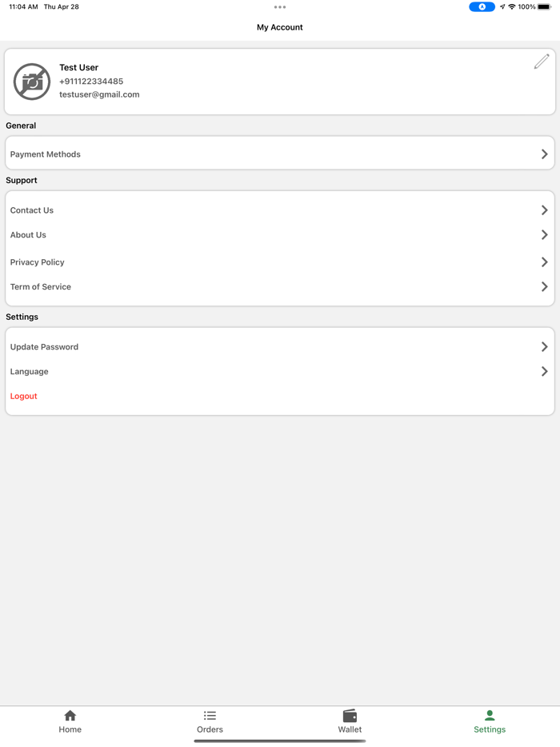This screenshot has height=747, width=560.
Task: Expand the Language chevron
Action: click(544, 372)
